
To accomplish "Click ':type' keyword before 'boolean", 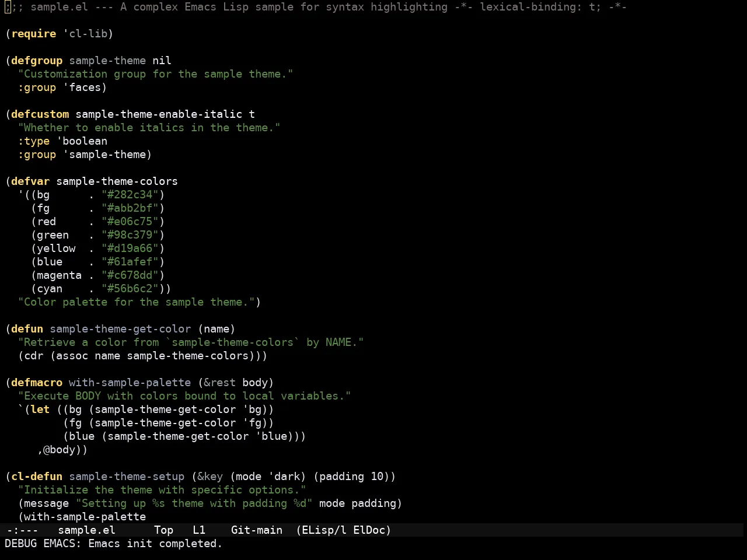I will tap(34, 141).
